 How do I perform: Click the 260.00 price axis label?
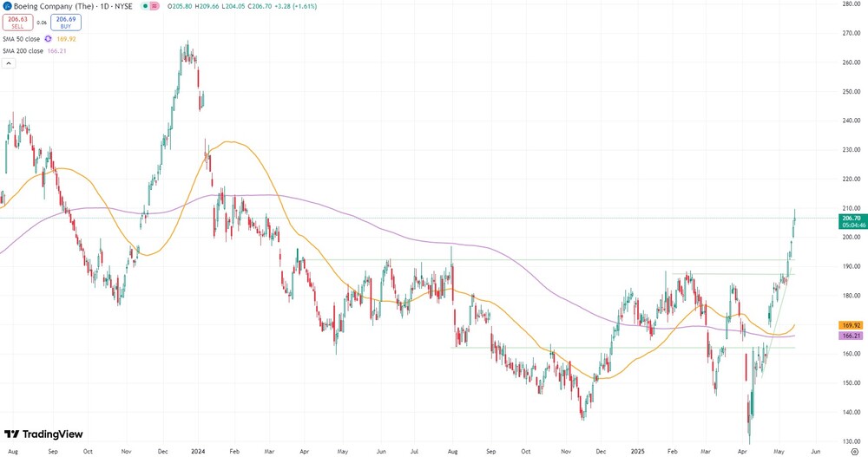click(x=851, y=62)
